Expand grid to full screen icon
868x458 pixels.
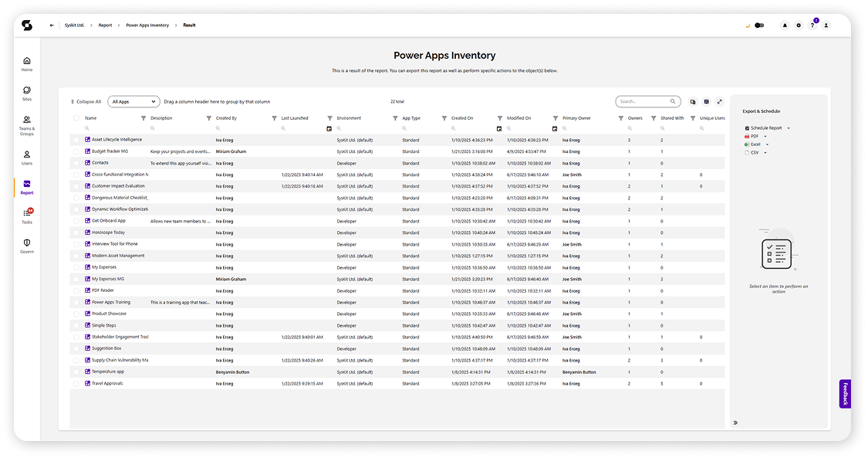(720, 102)
